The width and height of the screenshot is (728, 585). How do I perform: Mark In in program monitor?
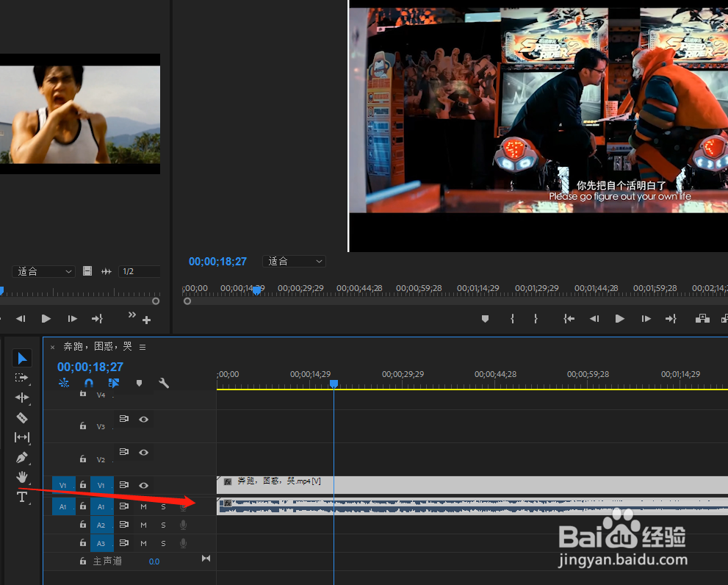(x=512, y=319)
